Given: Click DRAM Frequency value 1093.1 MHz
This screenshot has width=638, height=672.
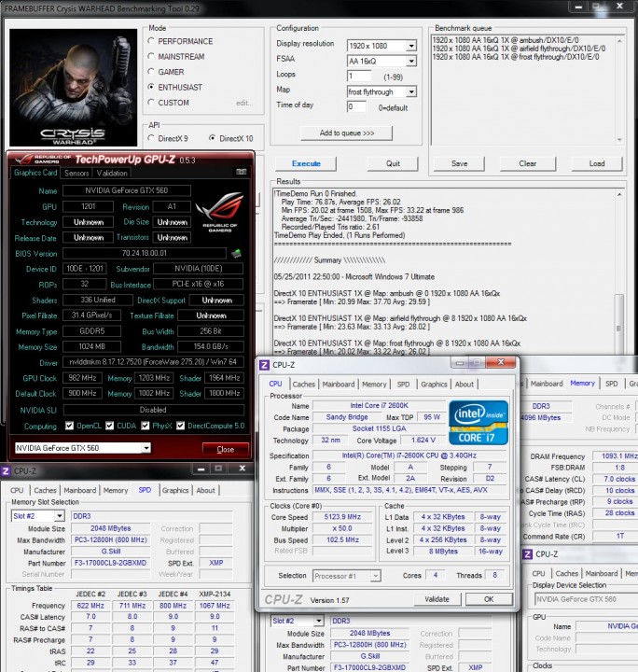Looking at the screenshot, I should pyautogui.click(x=617, y=456).
